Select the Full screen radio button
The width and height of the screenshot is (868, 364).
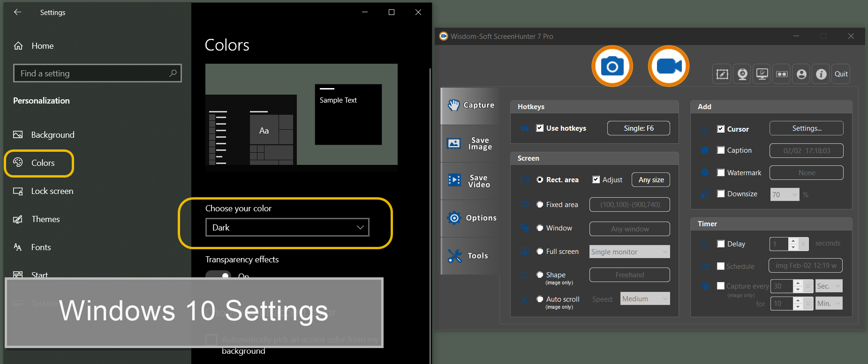click(x=540, y=252)
